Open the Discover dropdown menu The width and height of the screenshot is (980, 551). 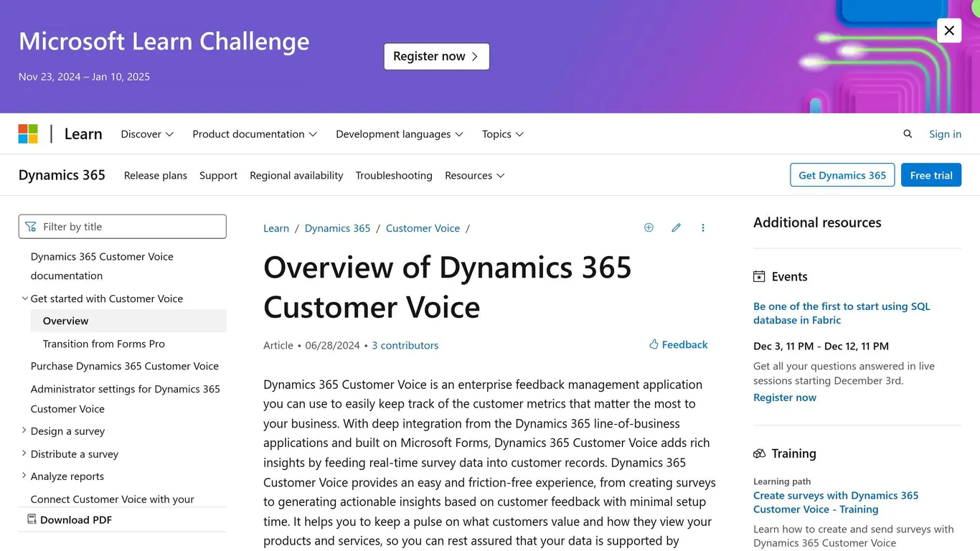[x=147, y=134]
